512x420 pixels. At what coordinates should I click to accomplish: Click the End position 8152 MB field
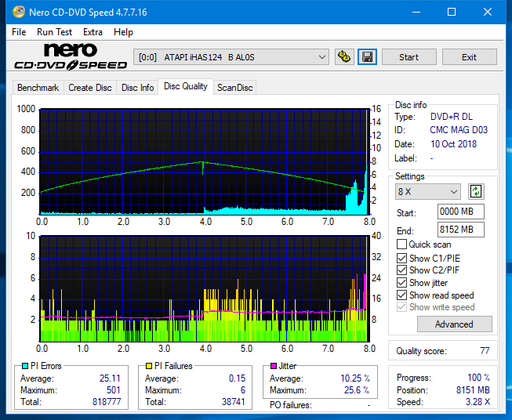pyautogui.click(x=461, y=230)
